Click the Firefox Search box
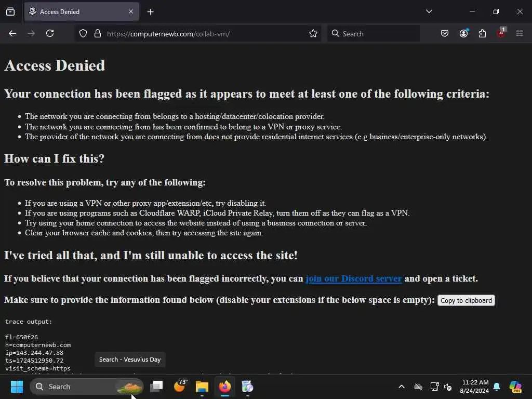Image resolution: width=532 pixels, height=399 pixels. pyautogui.click(x=373, y=34)
